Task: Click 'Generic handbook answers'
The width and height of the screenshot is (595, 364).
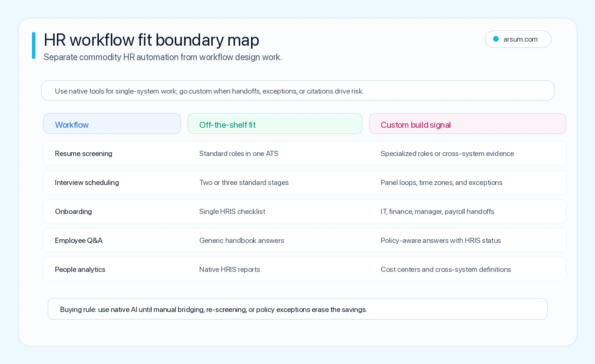Action: pos(242,240)
